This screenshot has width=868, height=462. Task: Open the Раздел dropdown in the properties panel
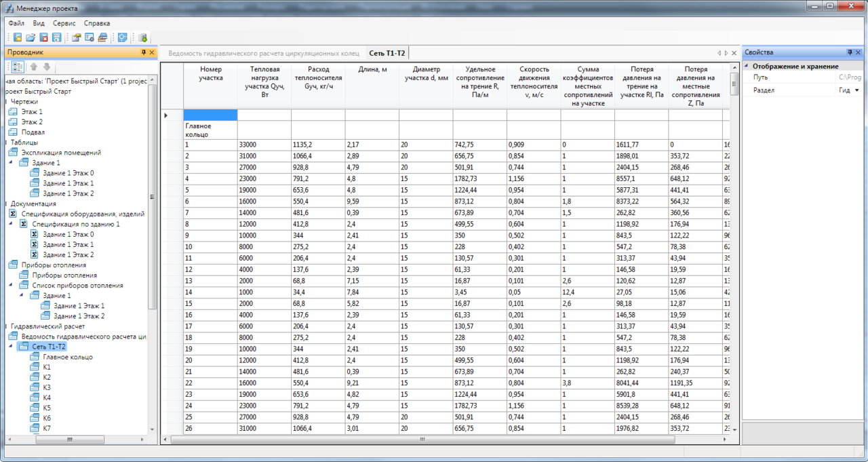pos(856,90)
